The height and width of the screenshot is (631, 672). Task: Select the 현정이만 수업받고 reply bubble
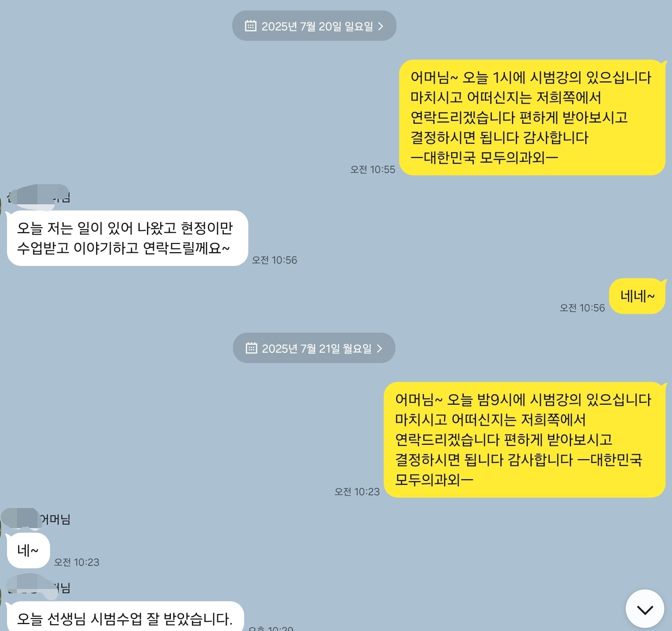point(127,238)
